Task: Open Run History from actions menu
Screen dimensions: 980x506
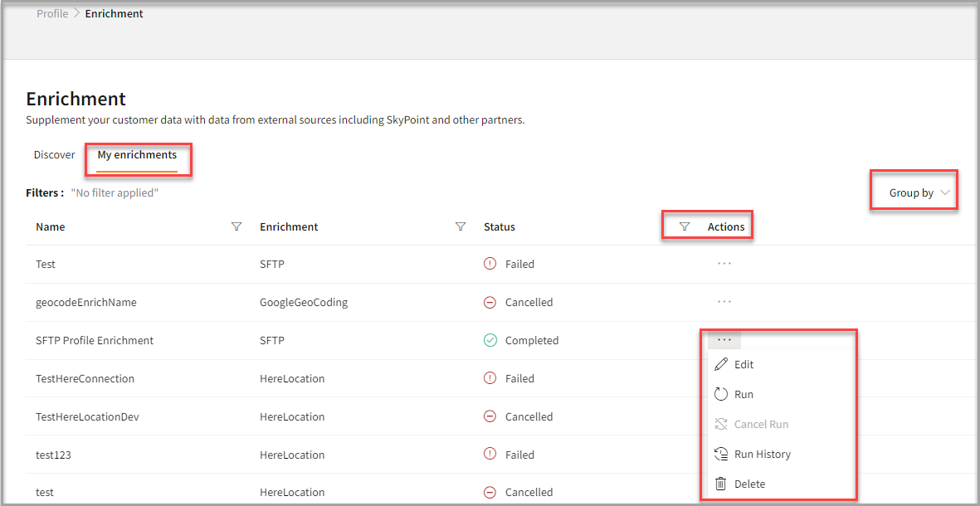Action: pos(762,454)
